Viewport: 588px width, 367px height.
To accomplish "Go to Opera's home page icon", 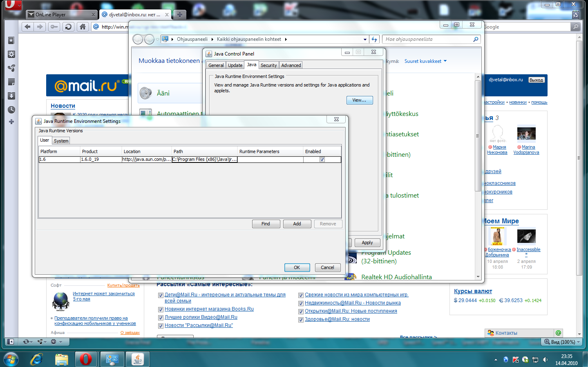I will click(83, 27).
